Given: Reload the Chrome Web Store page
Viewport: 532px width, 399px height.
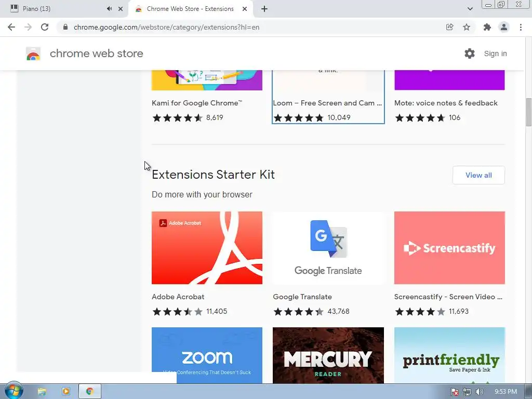Looking at the screenshot, I should [x=45, y=27].
